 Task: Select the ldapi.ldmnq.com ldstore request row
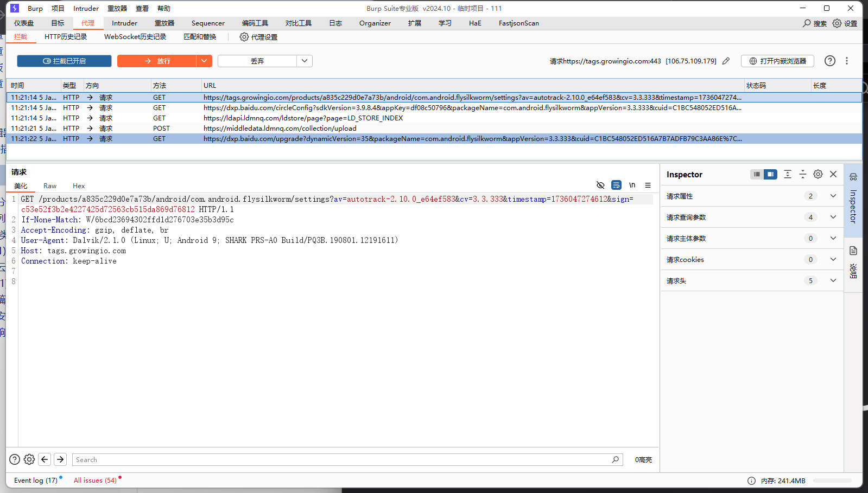click(434, 118)
